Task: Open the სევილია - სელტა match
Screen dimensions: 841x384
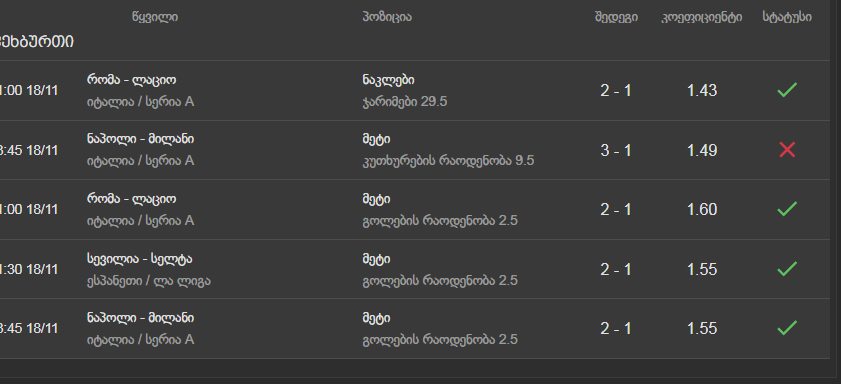Action: [139, 259]
